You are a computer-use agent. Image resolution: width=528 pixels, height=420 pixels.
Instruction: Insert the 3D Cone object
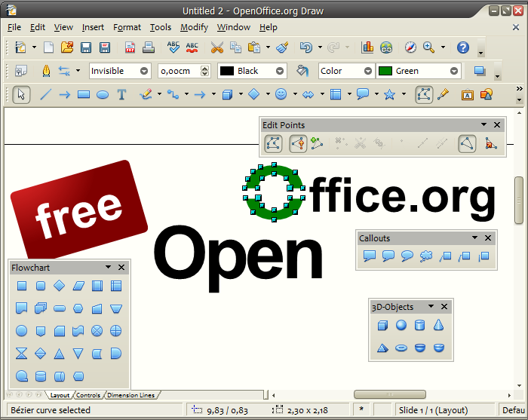coord(438,325)
